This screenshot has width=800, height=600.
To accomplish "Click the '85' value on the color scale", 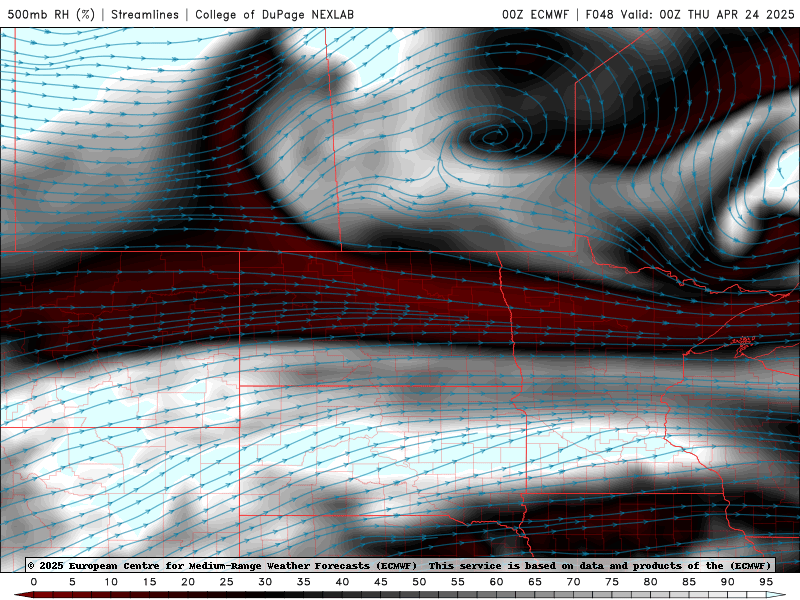I will tap(689, 582).
